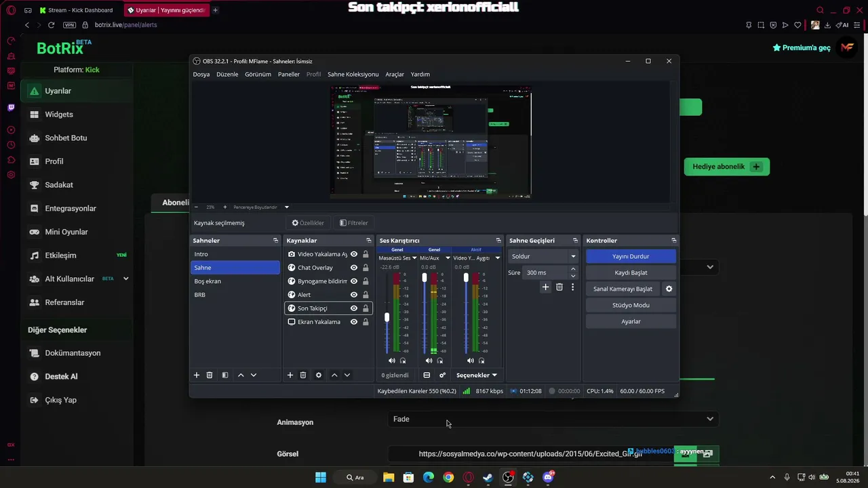Hide the Chat Overlay source
This screenshot has width=868, height=488.
point(354,268)
